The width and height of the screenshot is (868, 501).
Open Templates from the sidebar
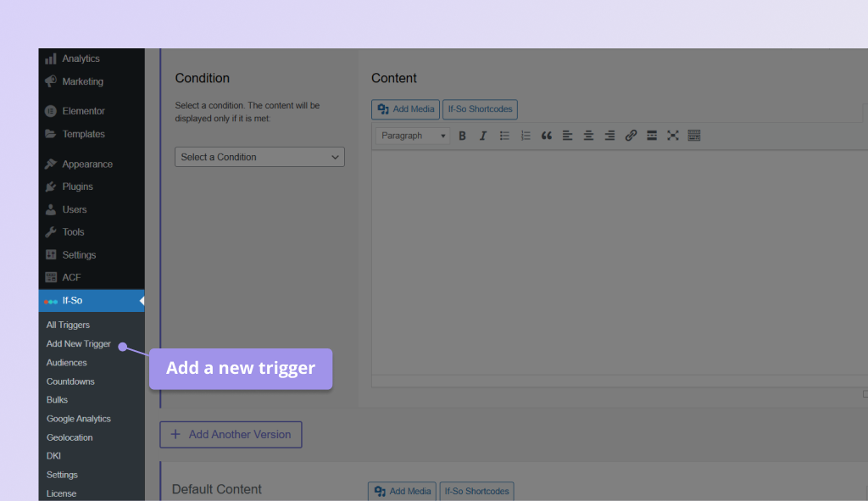tap(53, 133)
